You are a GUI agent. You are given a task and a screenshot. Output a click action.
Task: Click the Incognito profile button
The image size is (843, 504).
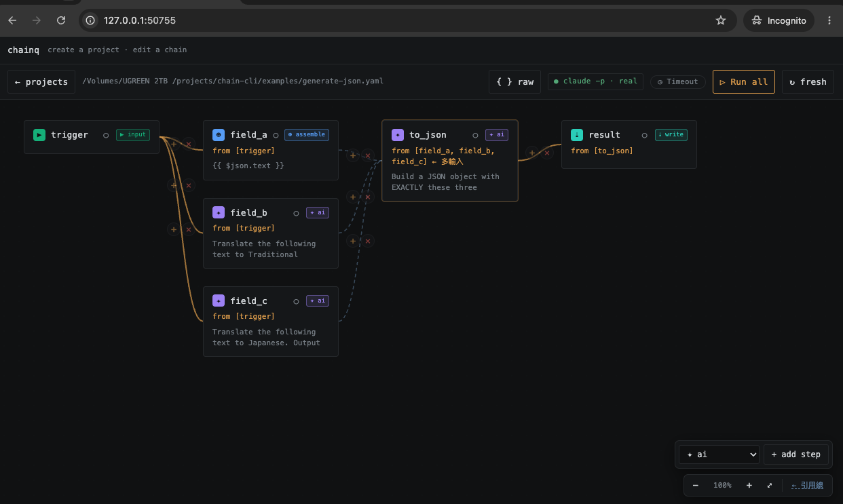tap(779, 20)
